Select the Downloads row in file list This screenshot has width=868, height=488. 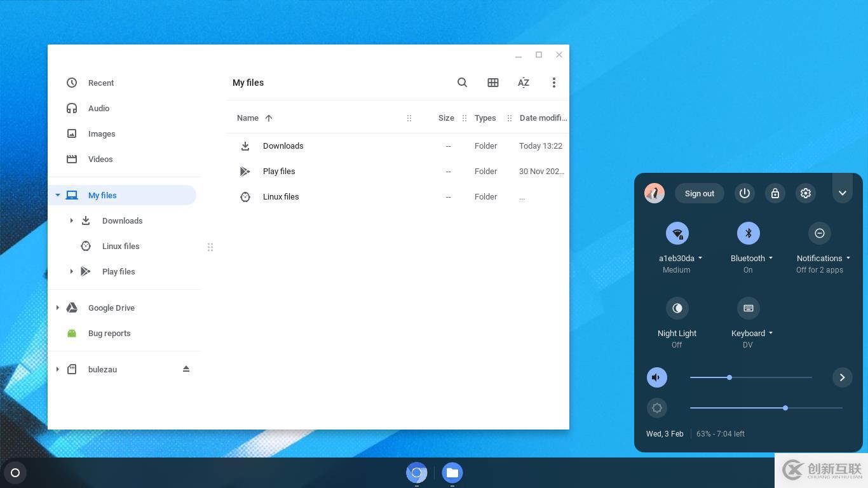coord(398,146)
